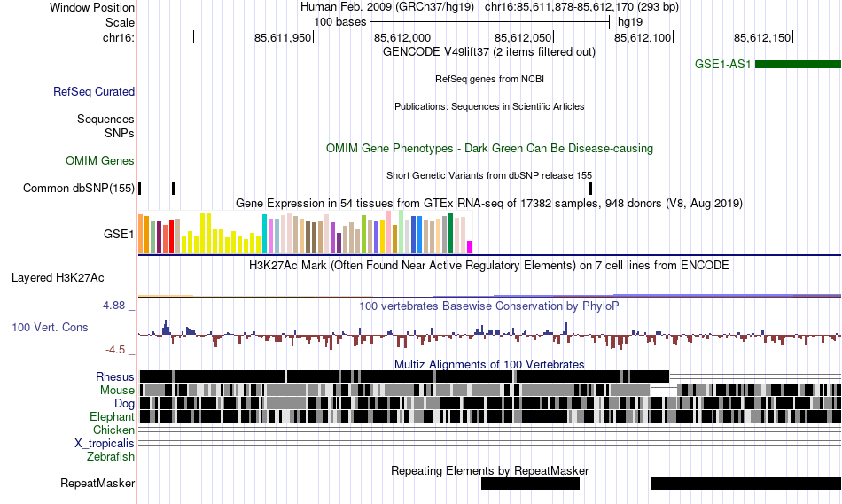The image size is (842, 504).
Task: Click the Dog alignment row label
Action: click(x=124, y=404)
